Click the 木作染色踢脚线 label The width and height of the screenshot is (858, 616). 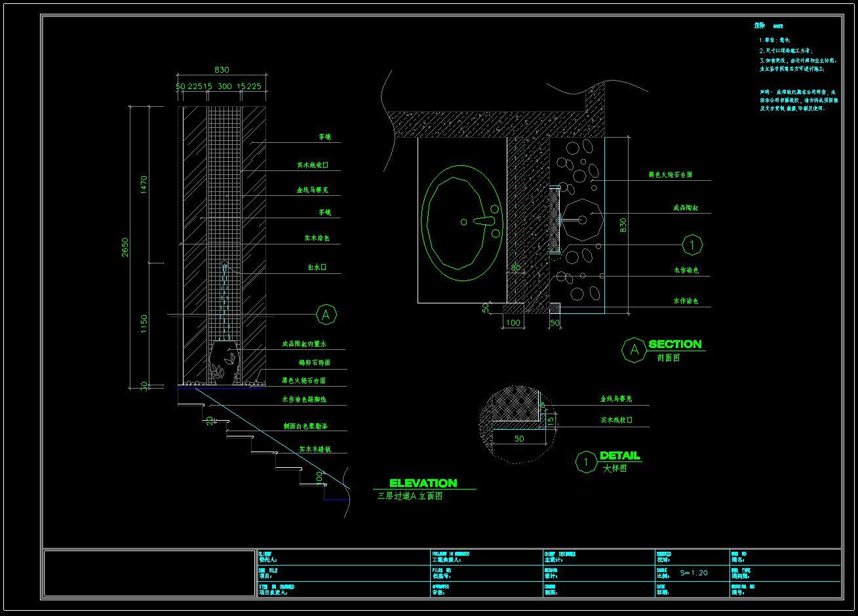point(304,399)
